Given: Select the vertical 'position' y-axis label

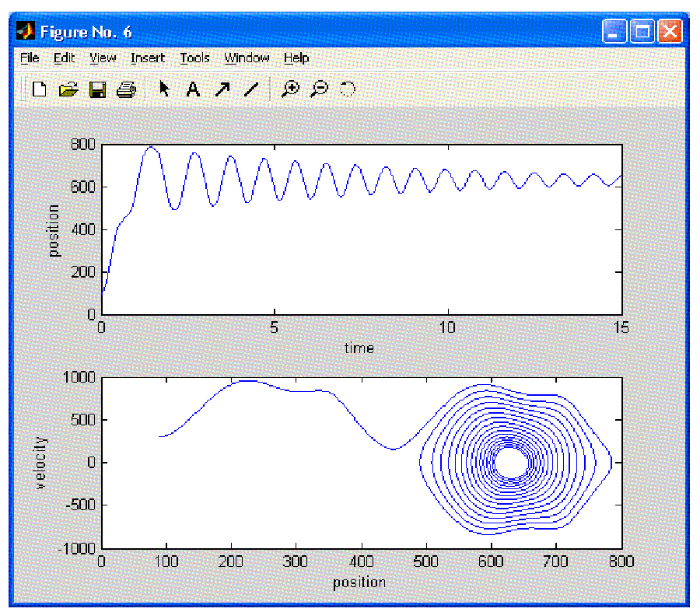Looking at the screenshot, I should (x=53, y=230).
